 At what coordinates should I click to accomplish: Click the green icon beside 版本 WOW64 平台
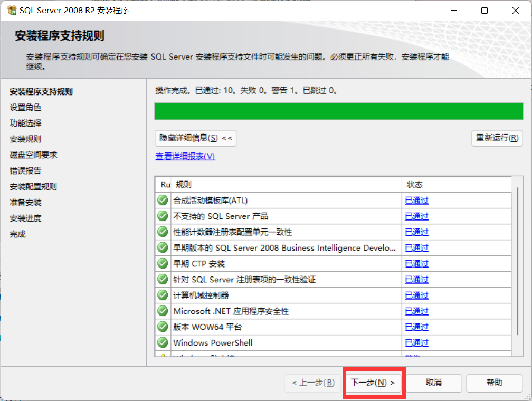163,327
